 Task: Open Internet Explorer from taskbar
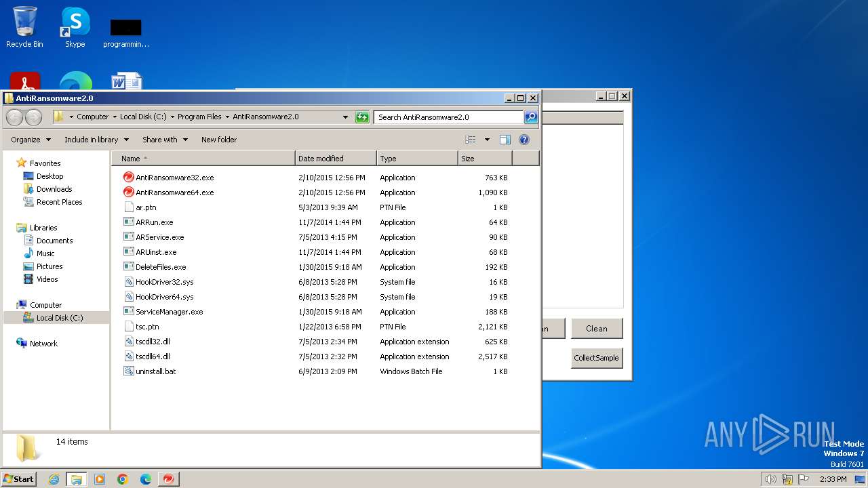[54, 479]
